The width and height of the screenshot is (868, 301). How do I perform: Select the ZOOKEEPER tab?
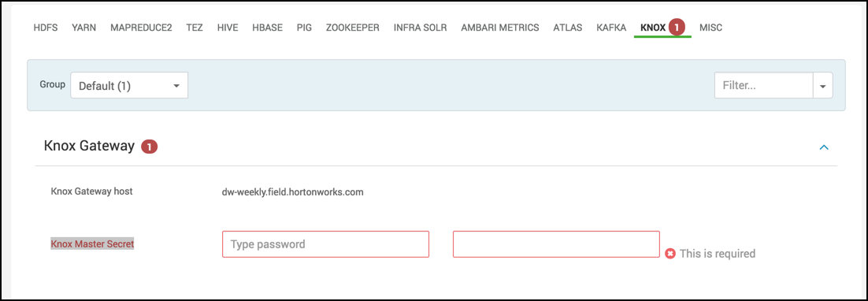click(x=353, y=28)
